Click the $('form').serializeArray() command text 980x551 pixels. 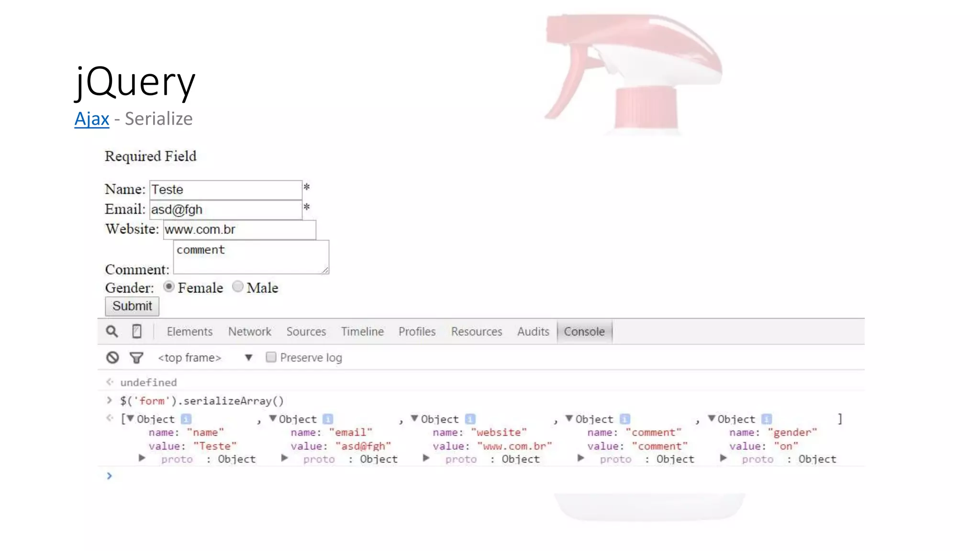pos(202,401)
